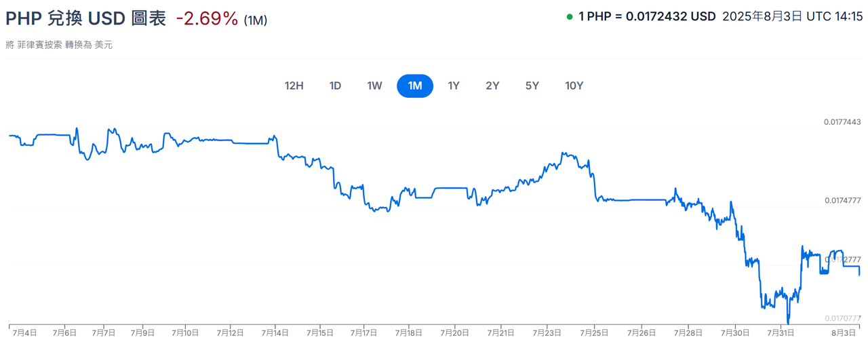Click the 7月23日 date marker
Screen dimensions: 868x342
pyautogui.click(x=547, y=333)
